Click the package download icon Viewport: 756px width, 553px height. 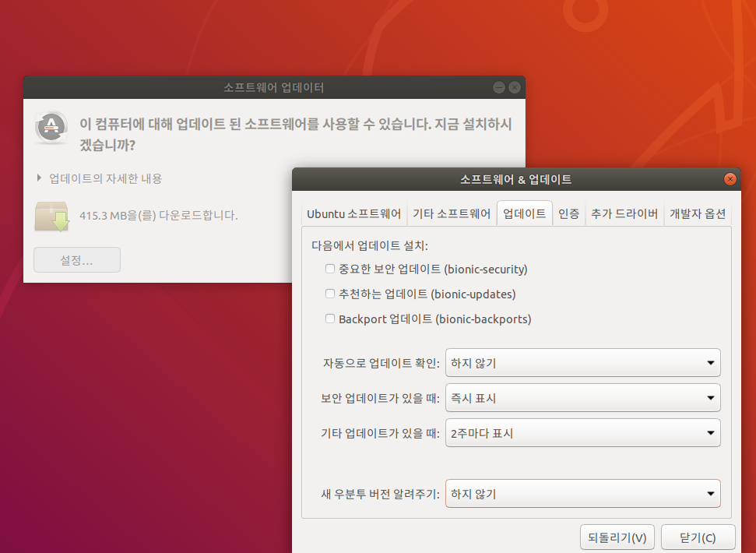[x=52, y=217]
